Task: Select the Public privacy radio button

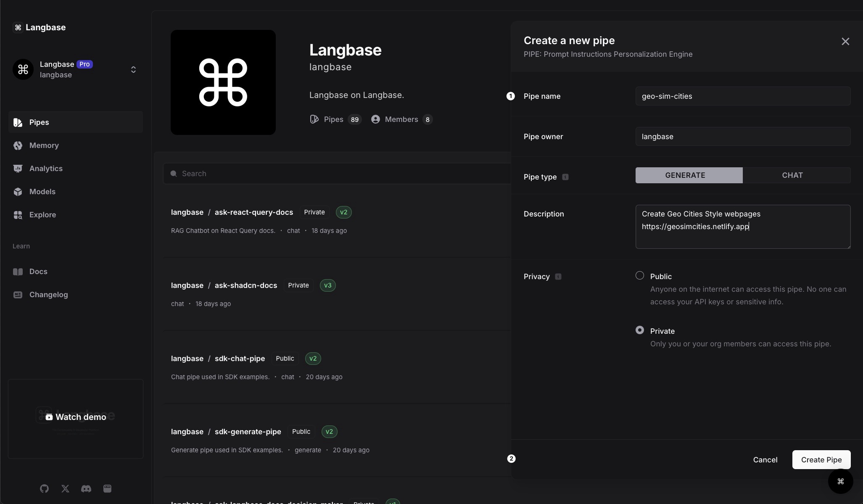Action: pos(639,276)
